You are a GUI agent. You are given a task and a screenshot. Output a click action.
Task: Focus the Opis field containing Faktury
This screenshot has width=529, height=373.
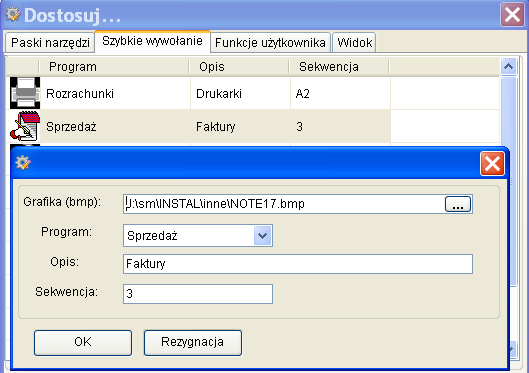[298, 264]
